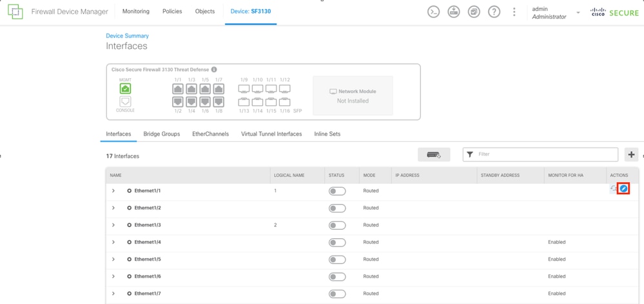Open the three-dot more options menu
The width and height of the screenshot is (644, 304).
514,12
